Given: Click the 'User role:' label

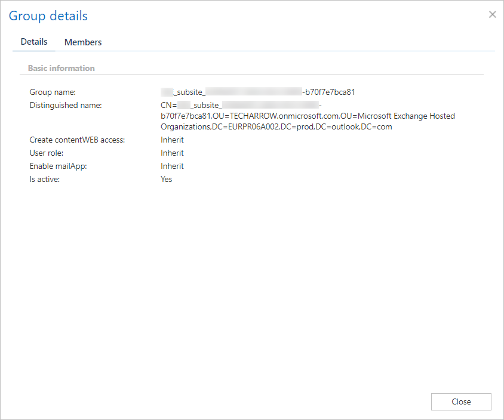Looking at the screenshot, I should point(47,153).
